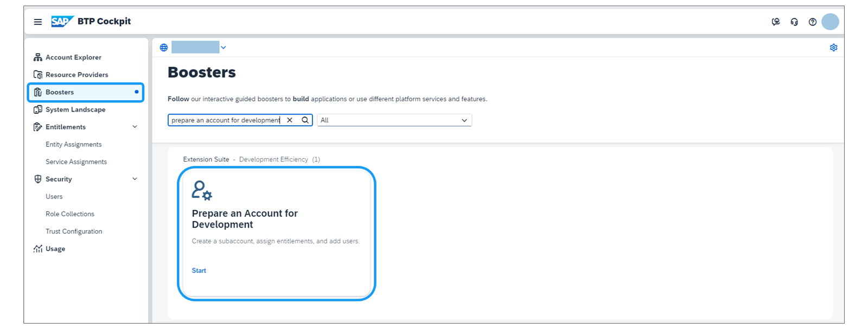The width and height of the screenshot is (868, 329).
Task: Click the search magnifier icon
Action: (x=305, y=120)
